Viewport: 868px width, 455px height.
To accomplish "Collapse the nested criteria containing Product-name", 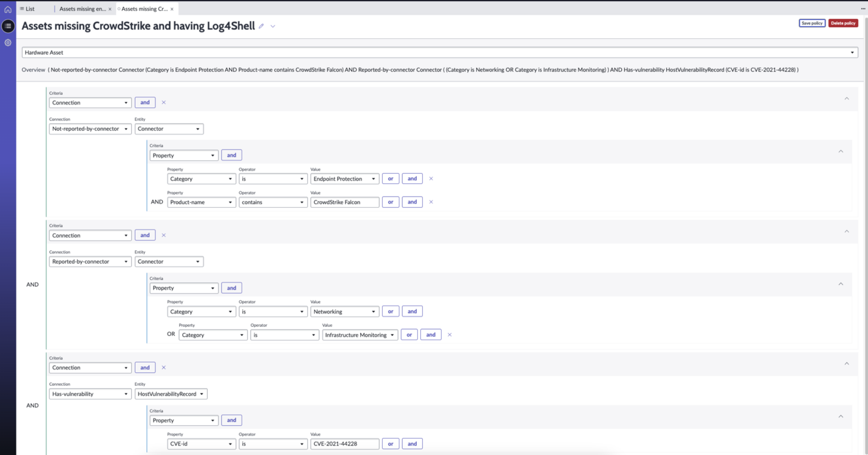I will coord(841,152).
